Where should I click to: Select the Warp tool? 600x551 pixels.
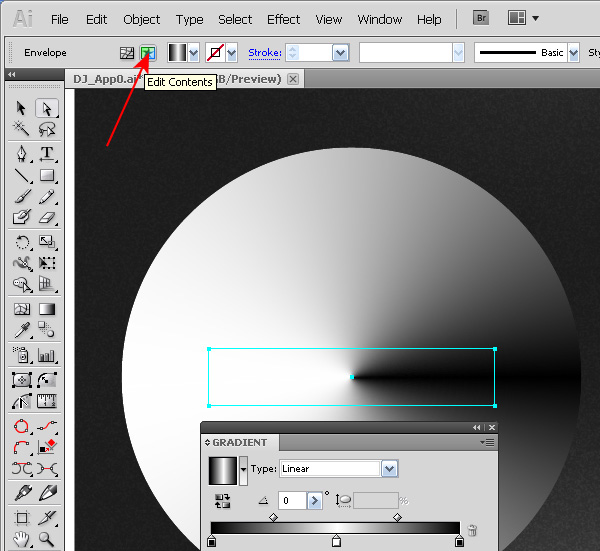[x=22, y=263]
